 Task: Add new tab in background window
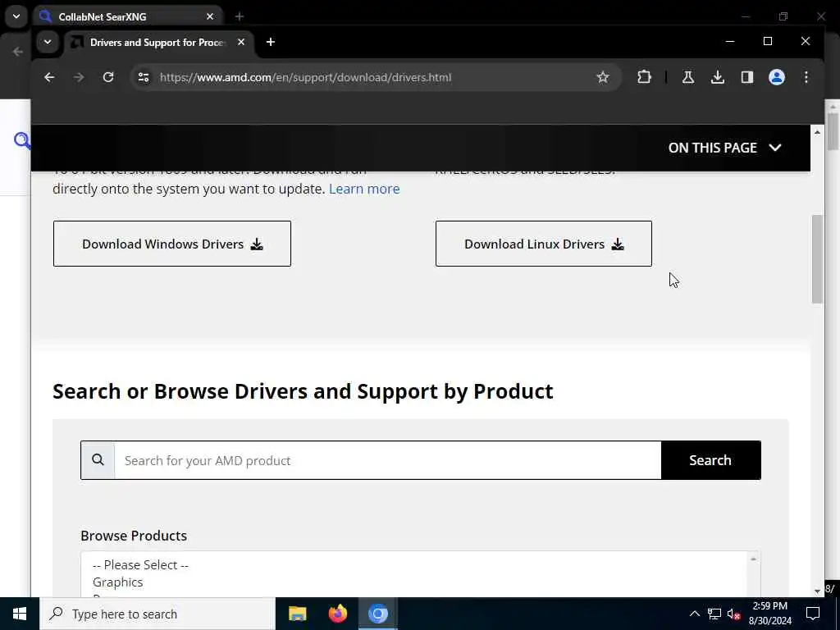[240, 16]
